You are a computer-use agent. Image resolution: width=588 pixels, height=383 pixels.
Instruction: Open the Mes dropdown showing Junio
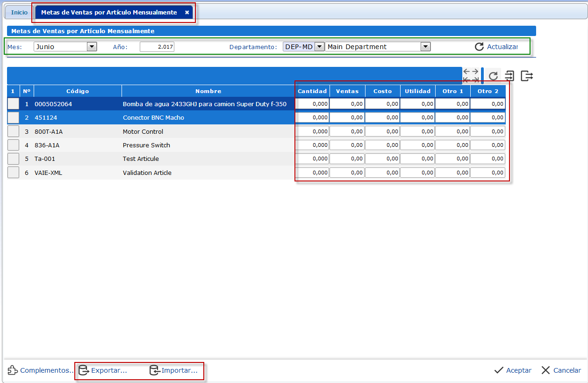tap(92, 47)
